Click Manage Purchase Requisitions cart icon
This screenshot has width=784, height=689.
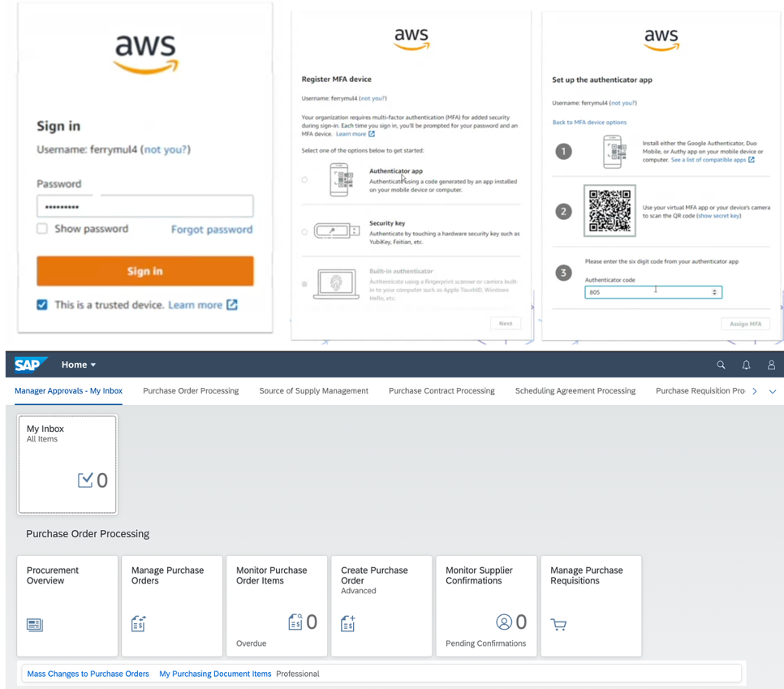pos(558,625)
